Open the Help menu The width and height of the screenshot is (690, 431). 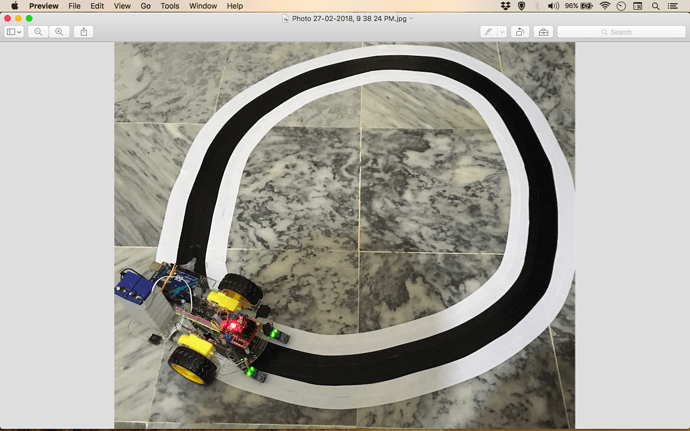[235, 6]
